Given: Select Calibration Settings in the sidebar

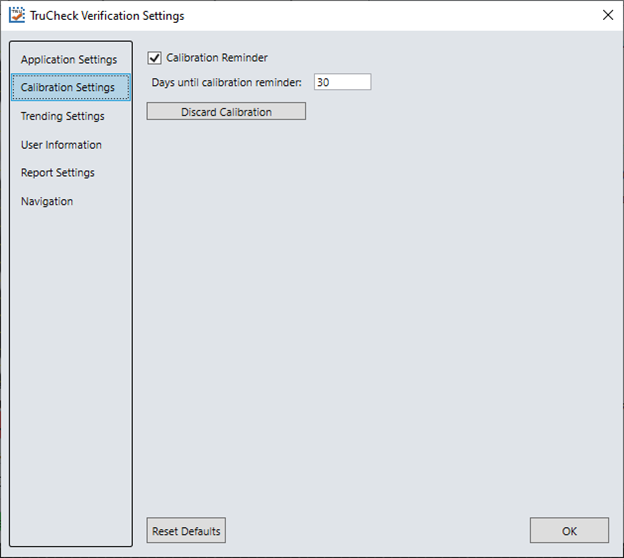Looking at the screenshot, I should [68, 88].
